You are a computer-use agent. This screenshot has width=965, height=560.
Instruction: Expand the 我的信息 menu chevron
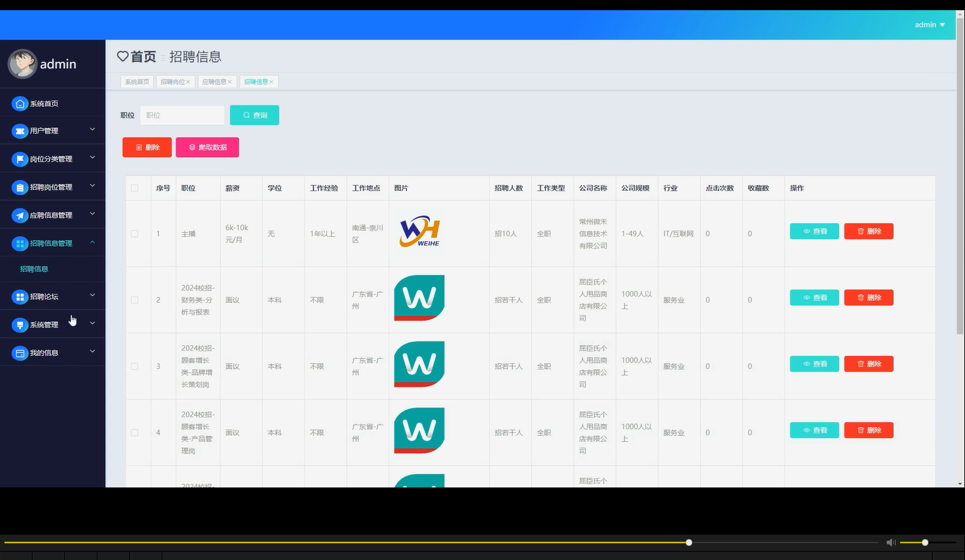pos(92,351)
